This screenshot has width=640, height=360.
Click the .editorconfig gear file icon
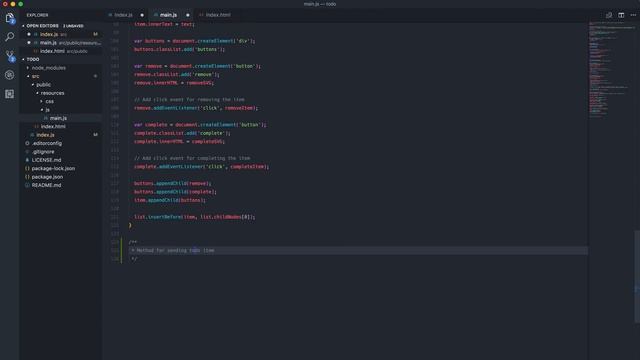(27, 143)
